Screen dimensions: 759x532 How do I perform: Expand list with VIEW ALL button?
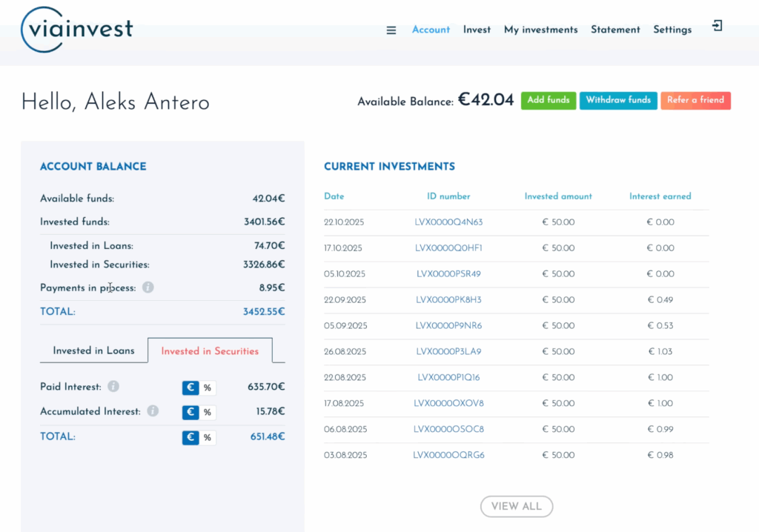point(517,506)
